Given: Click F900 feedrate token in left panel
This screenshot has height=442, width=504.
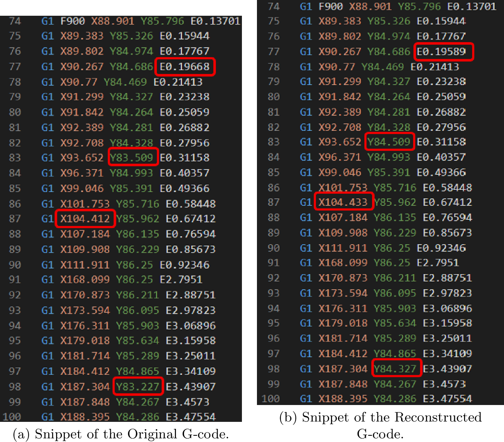Looking at the screenshot, I should coord(73,21).
